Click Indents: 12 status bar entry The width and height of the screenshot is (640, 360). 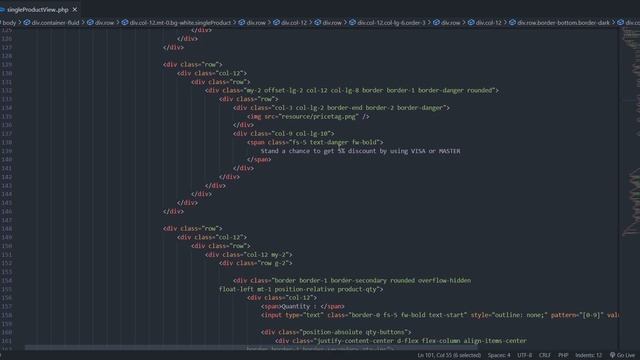pyautogui.click(x=588, y=355)
